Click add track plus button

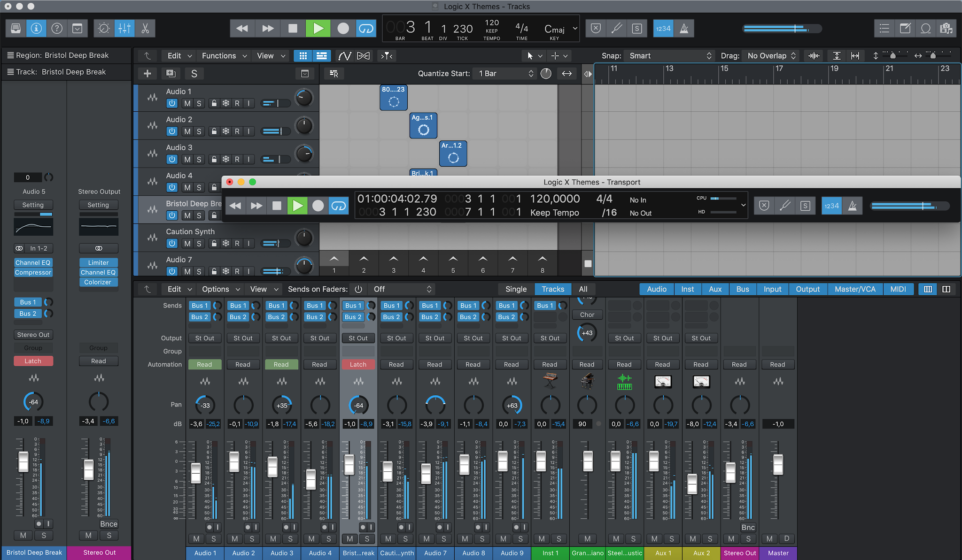click(147, 74)
